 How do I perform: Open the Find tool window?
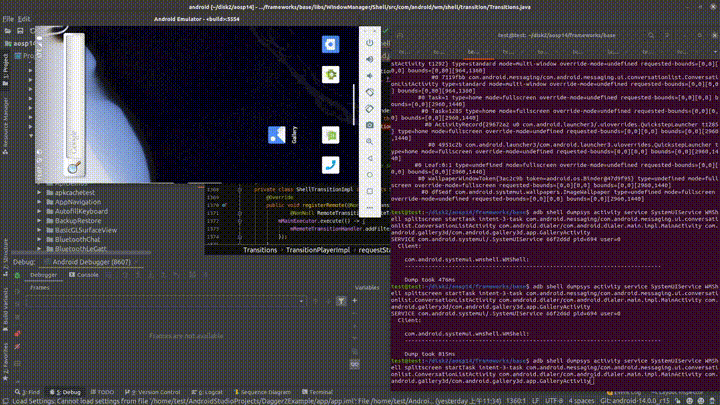(x=28, y=392)
